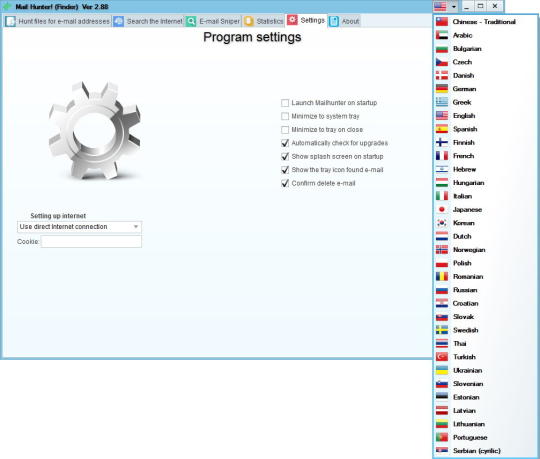Click the Hebrew flag icon

pos(442,169)
